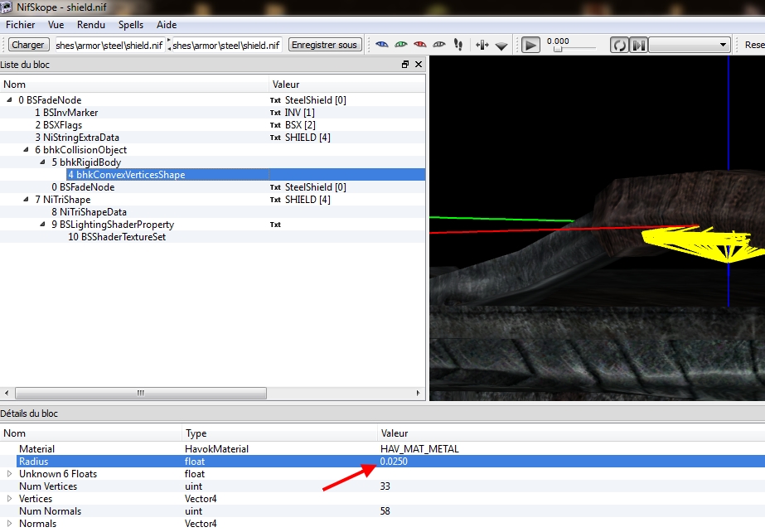Select 3 NiStringExtraData block
This screenshot has height=532, width=765.
(x=77, y=138)
